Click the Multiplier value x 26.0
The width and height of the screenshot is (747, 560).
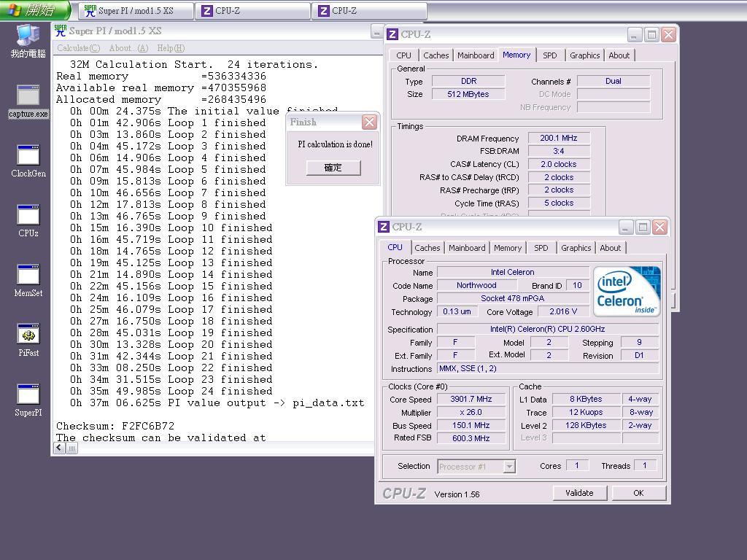pos(471,413)
